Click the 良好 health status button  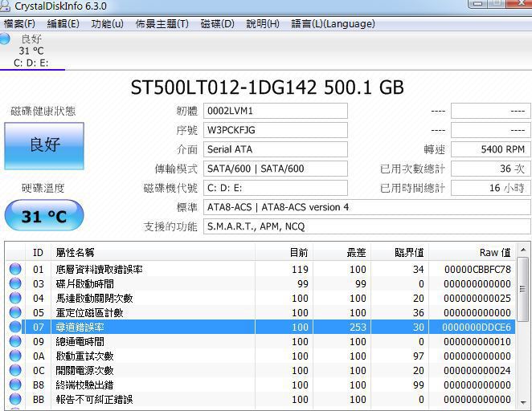(x=44, y=146)
